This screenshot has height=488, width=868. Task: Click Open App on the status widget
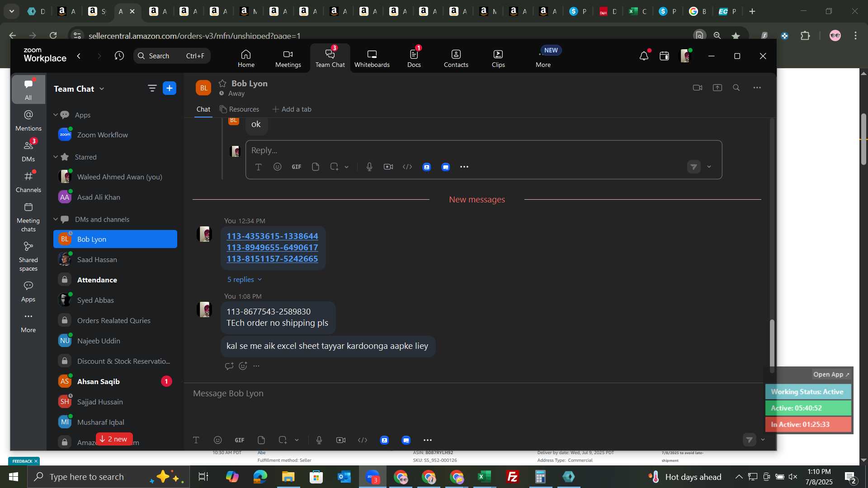coord(831,375)
